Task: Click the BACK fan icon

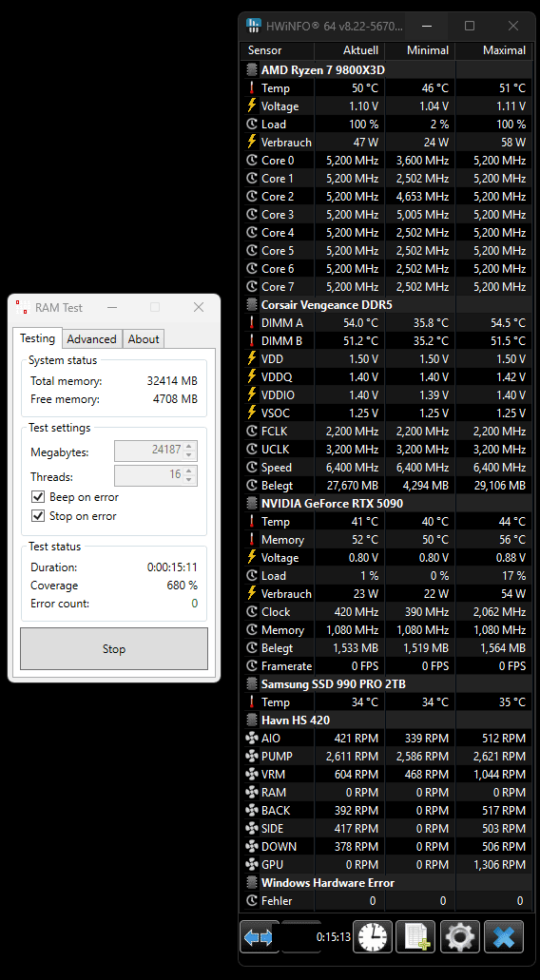Action: click(x=252, y=811)
